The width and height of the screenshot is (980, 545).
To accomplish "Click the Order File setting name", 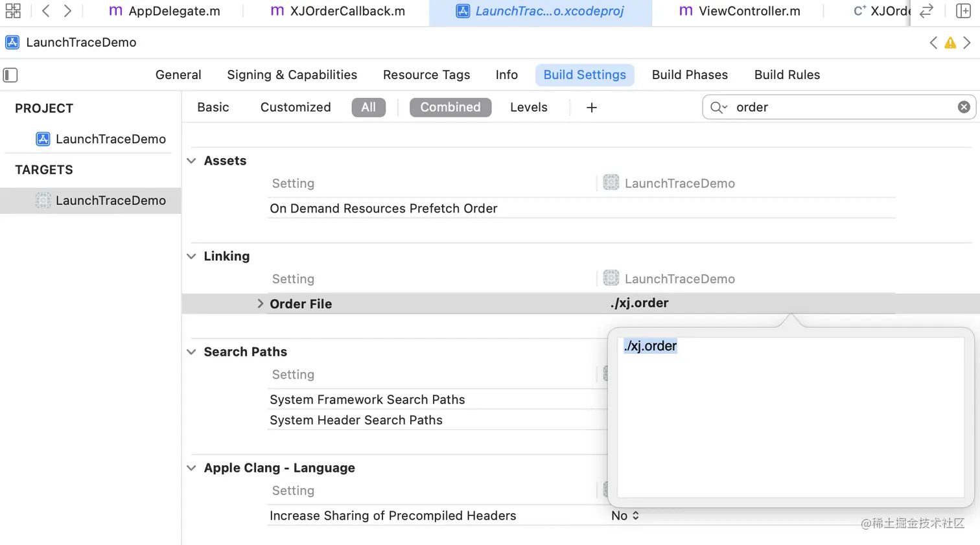I will 301,303.
